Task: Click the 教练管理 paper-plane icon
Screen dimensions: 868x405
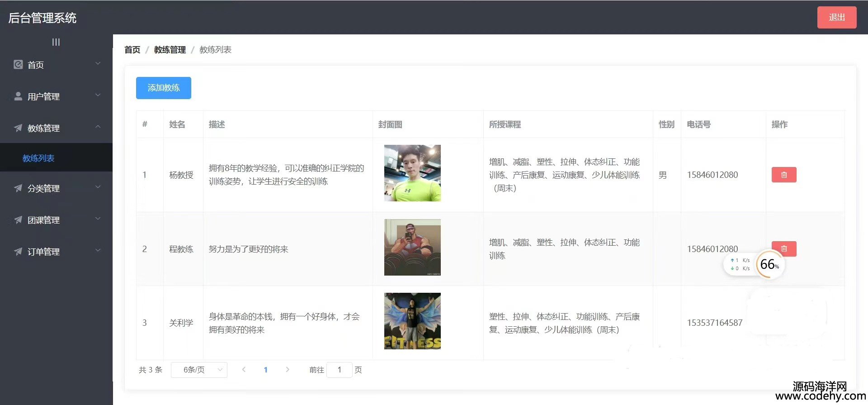Action: point(18,128)
